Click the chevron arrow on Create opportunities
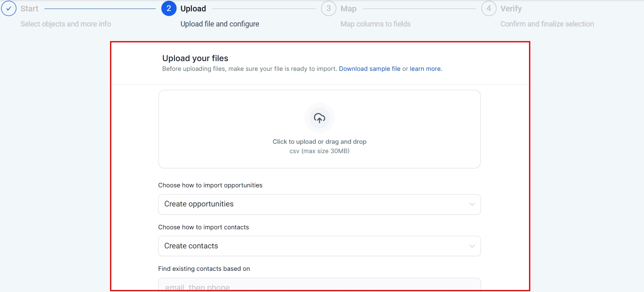644x292 pixels. (472, 204)
